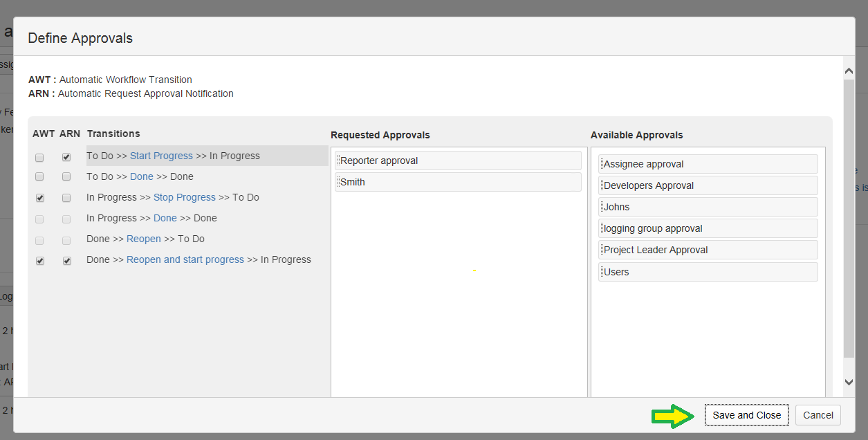The image size is (868, 440).
Task: Click the Save and Close button
Action: pyautogui.click(x=746, y=415)
